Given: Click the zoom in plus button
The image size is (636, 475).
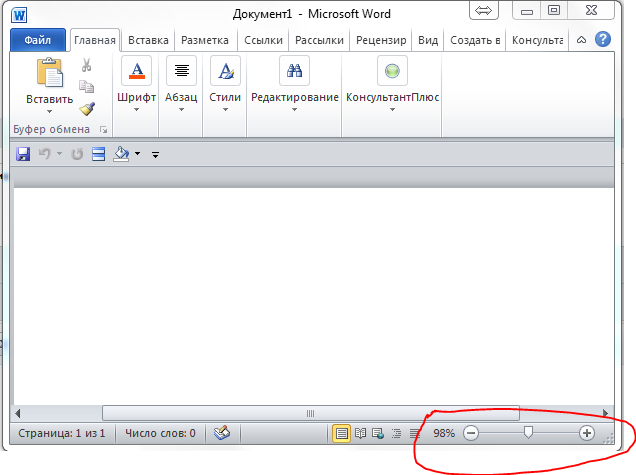Looking at the screenshot, I should [587, 433].
